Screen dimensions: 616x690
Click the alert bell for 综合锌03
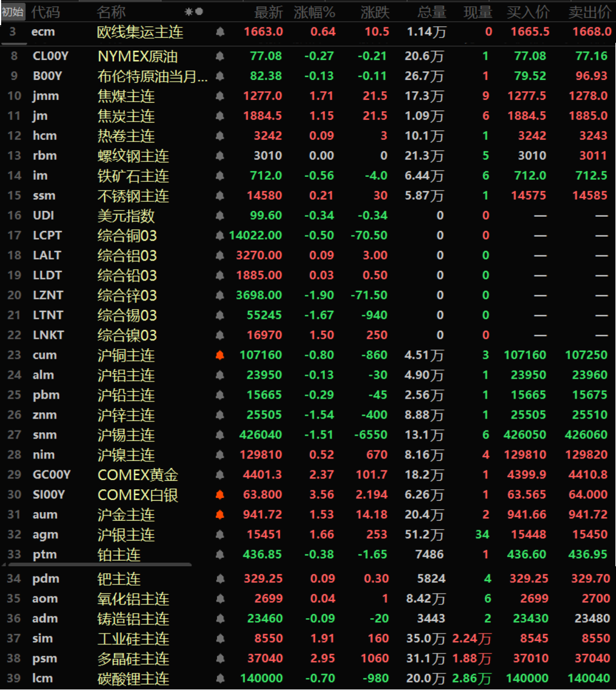220,296
